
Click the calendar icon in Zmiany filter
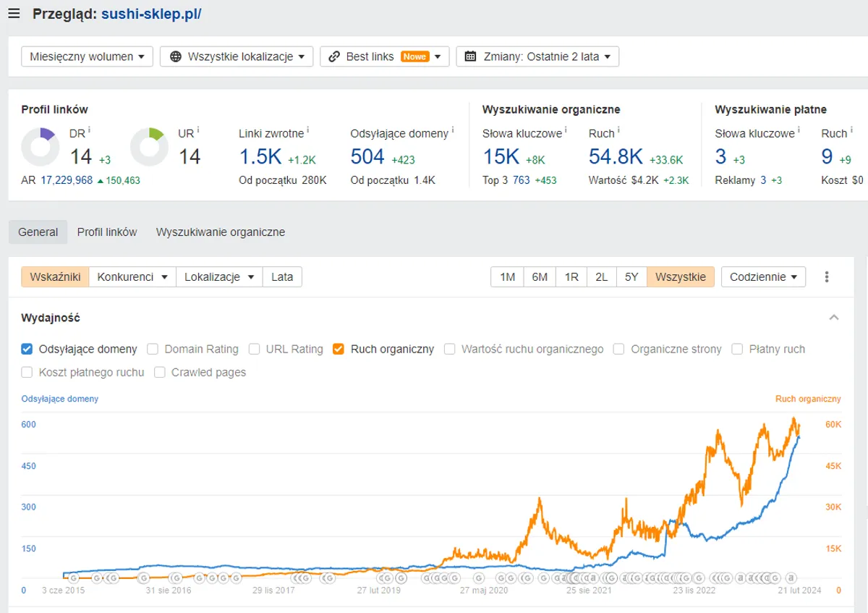[x=470, y=56]
